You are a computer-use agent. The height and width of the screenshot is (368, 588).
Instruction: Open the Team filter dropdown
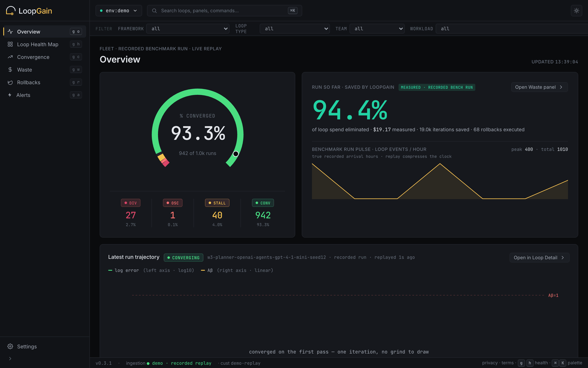pos(377,28)
